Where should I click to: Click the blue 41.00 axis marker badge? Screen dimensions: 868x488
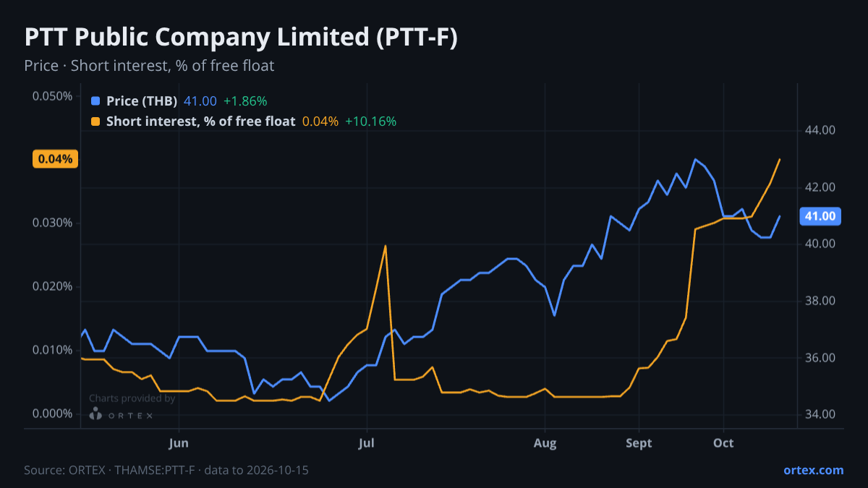tap(820, 215)
